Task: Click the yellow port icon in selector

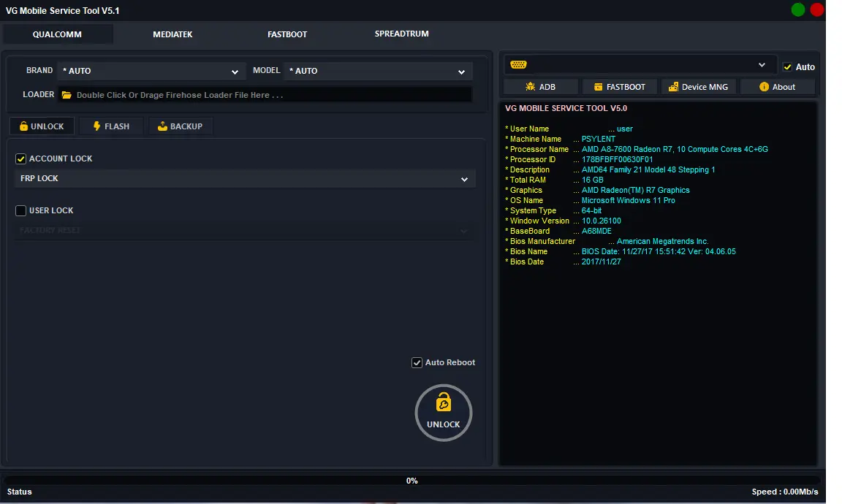Action: [518, 65]
